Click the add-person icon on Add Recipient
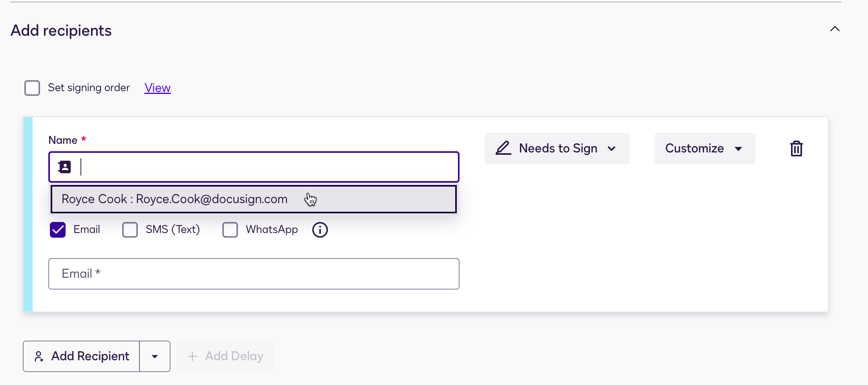 point(39,356)
